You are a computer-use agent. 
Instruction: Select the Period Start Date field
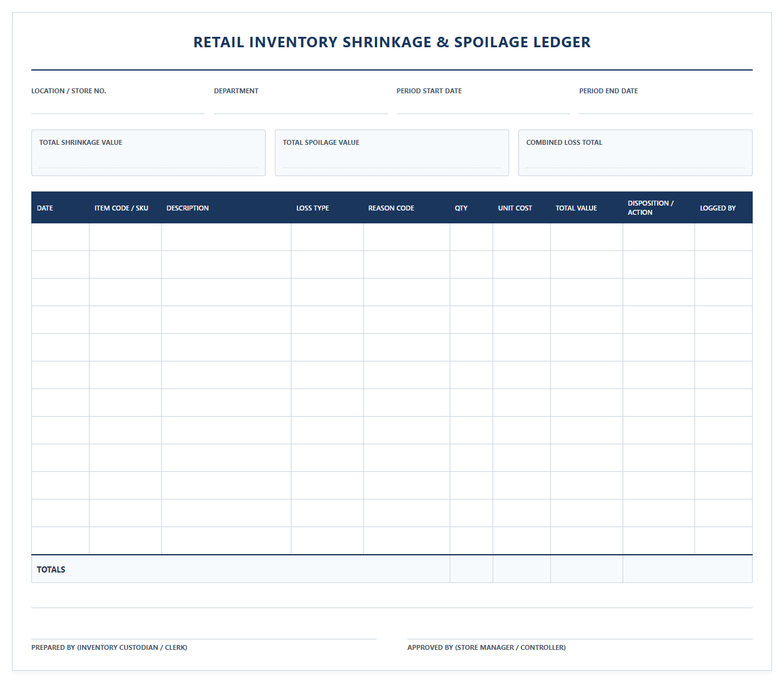coord(483,106)
